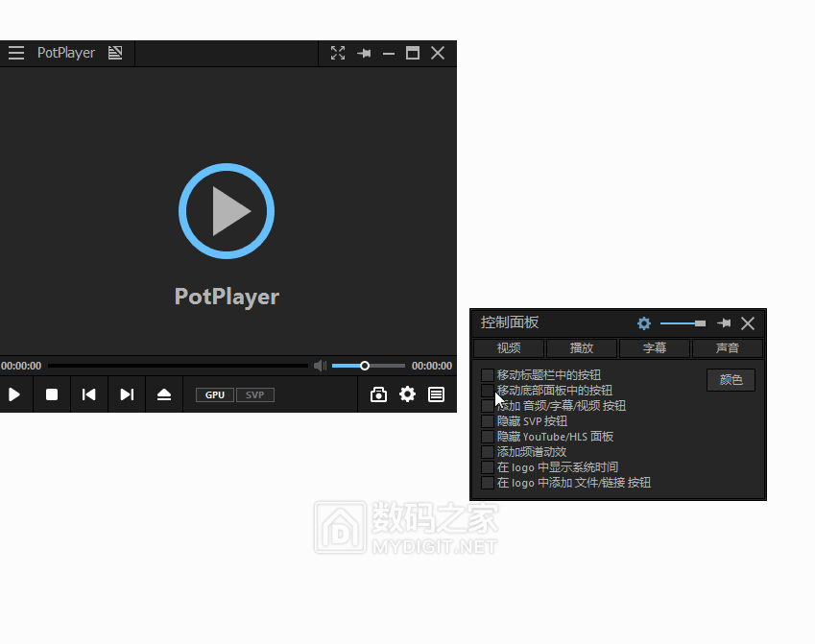Mute audio by clicking the speaker icon
The height and width of the screenshot is (644, 815).
pyautogui.click(x=320, y=365)
